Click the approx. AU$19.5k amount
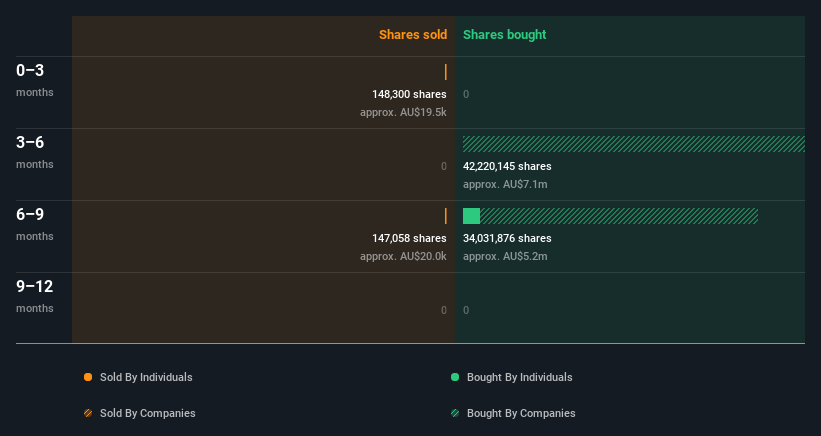821x436 pixels. [x=403, y=113]
